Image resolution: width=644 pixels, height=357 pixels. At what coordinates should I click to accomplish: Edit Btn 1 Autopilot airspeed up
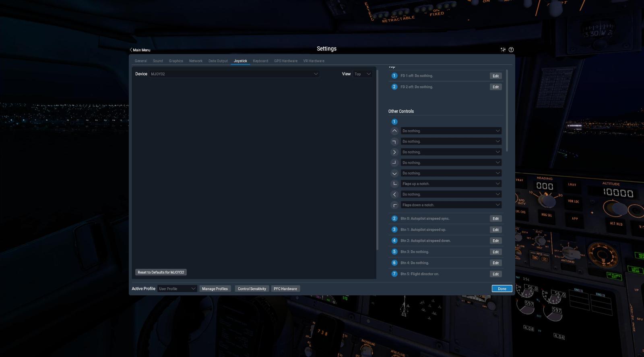495,230
